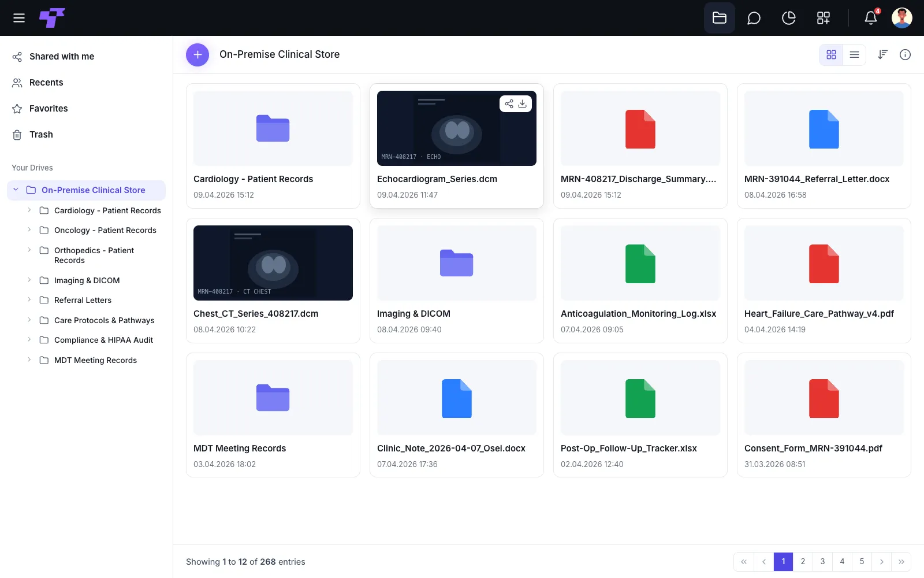924x578 pixels.
Task: Expand Oncology - Patient Records tree folder
Action: tap(29, 229)
